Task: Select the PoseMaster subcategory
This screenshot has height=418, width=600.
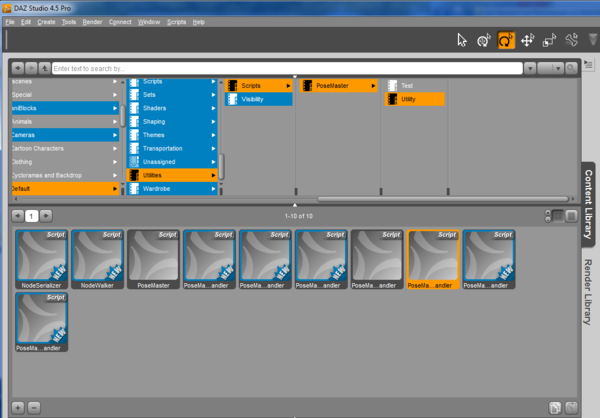Action: [339, 86]
